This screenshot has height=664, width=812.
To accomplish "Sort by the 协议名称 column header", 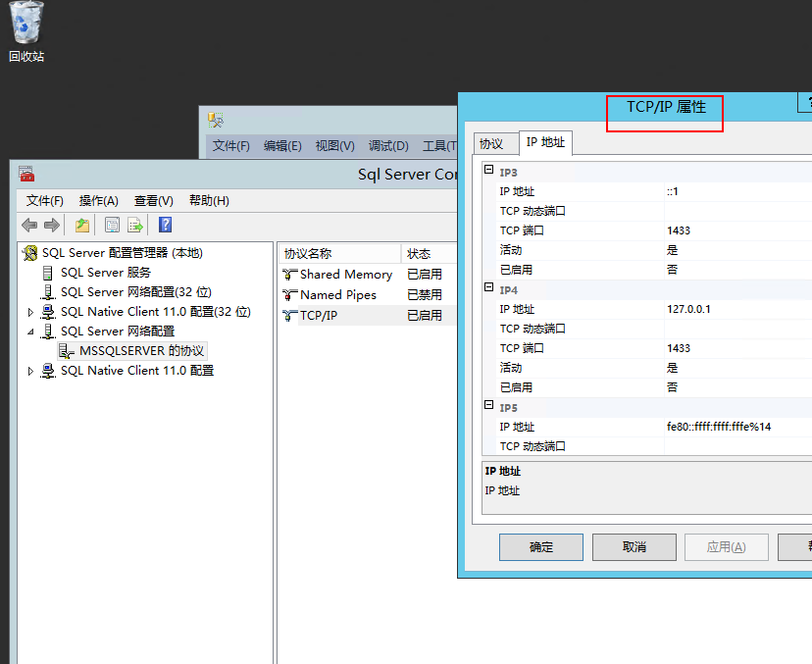I will click(339, 253).
